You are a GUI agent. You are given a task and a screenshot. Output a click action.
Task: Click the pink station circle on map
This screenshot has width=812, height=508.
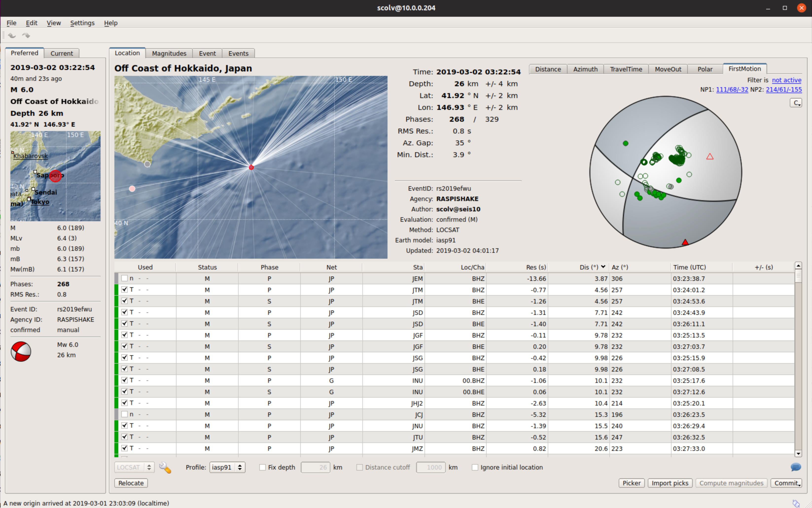point(132,189)
